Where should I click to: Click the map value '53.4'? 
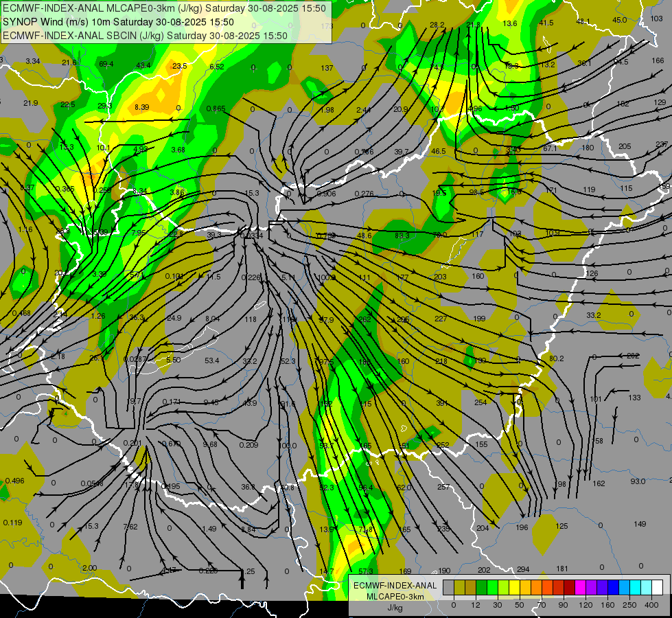(211, 360)
